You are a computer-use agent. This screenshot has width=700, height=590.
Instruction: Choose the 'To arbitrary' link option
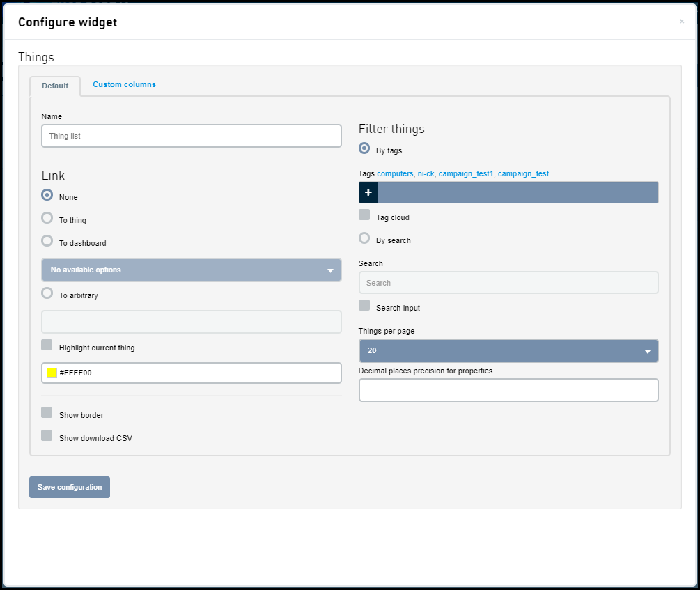point(47,293)
